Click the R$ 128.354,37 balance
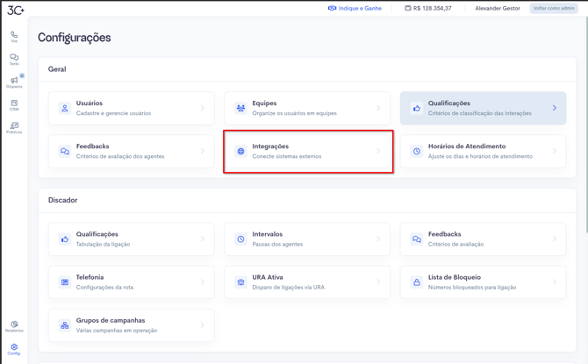 428,8
